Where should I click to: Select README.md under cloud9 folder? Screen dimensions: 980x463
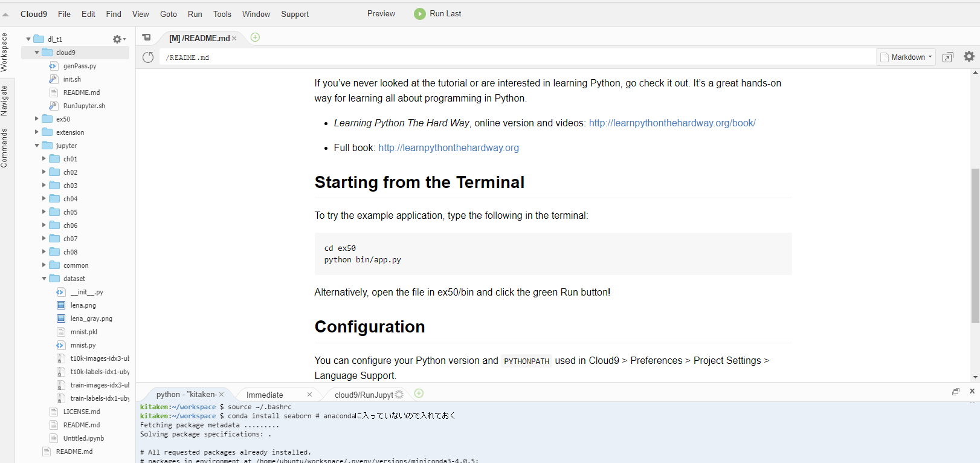click(82, 92)
